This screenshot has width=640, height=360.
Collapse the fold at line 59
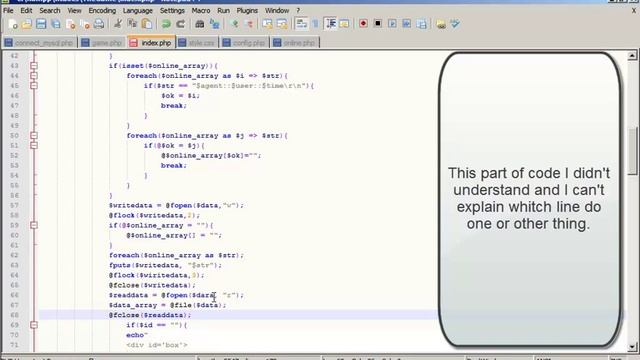pyautogui.click(x=34, y=225)
